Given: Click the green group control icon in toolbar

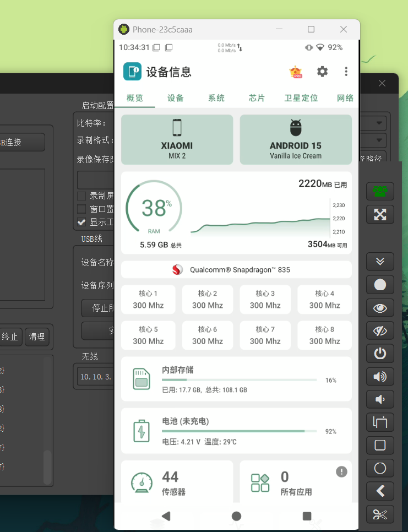Looking at the screenshot, I should tap(380, 191).
